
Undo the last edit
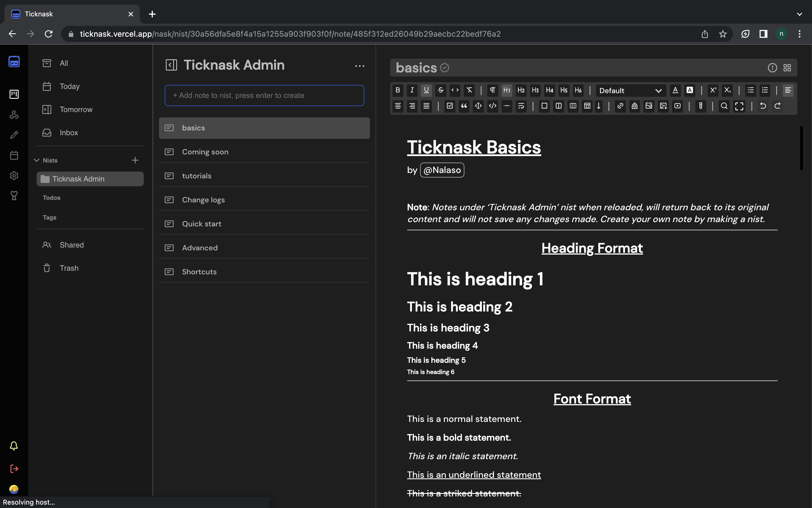pyautogui.click(x=763, y=106)
